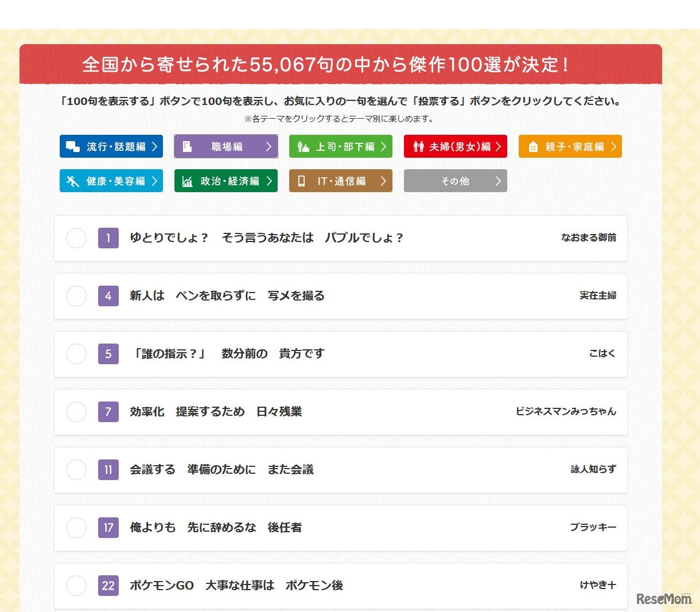Viewport: 700px width, 612px height.
Task: Open the その他 theme category
Action: coord(455,181)
